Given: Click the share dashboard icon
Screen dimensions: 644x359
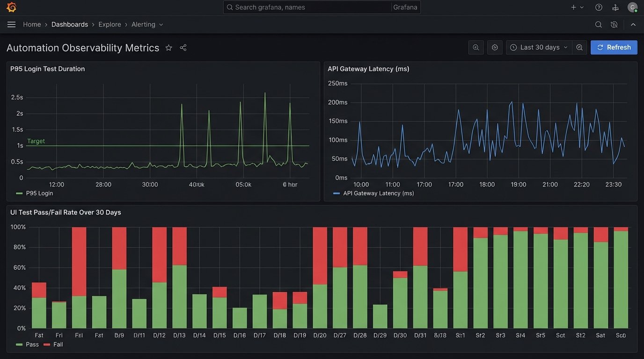Looking at the screenshot, I should click(183, 48).
